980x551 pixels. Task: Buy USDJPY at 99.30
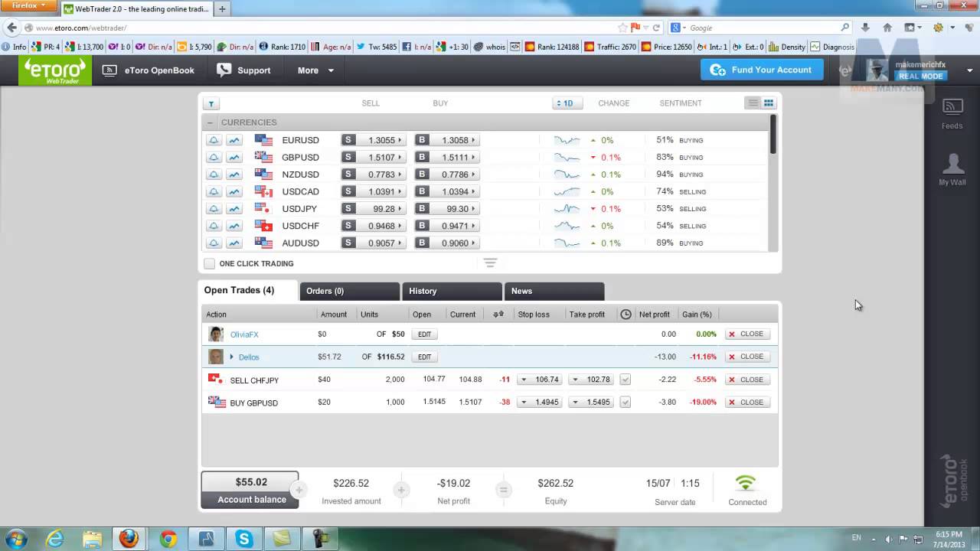pos(447,208)
